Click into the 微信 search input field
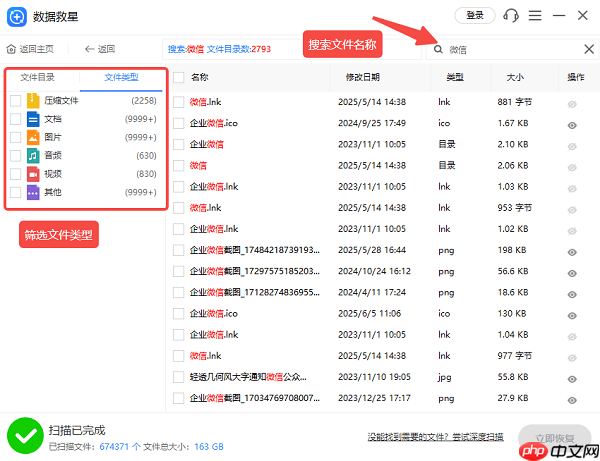Viewport: 600px width, 461px height. click(513, 49)
